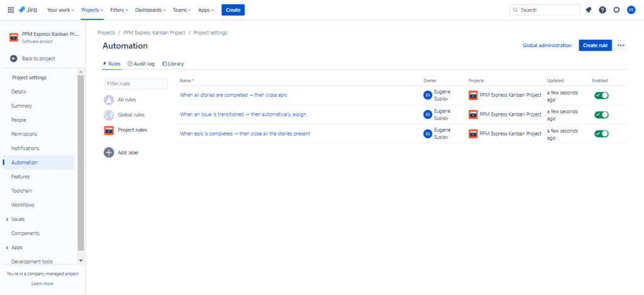Open the ES profile avatar in the top bar

(631, 10)
